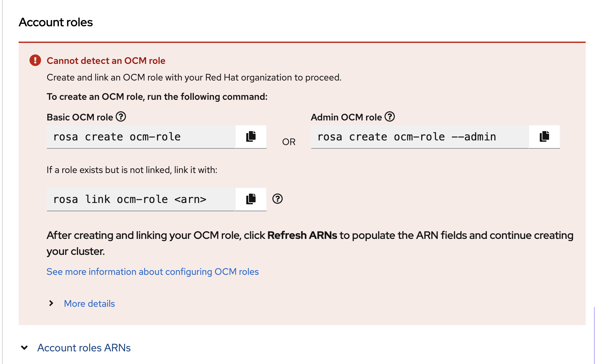Open 'See more information about configuring OCM roles'
Image resolution: width=595 pixels, height=364 pixels.
coord(152,272)
